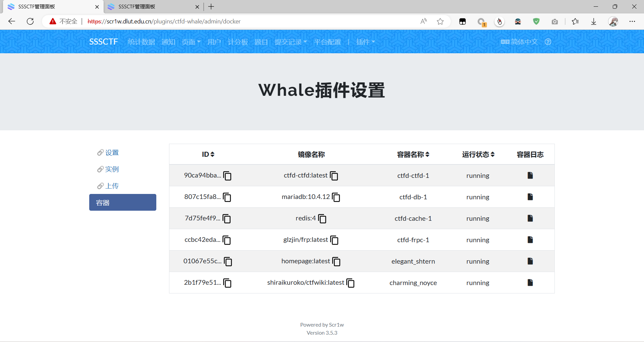View the charming_noyce container log
The height and width of the screenshot is (342, 644).
click(530, 283)
